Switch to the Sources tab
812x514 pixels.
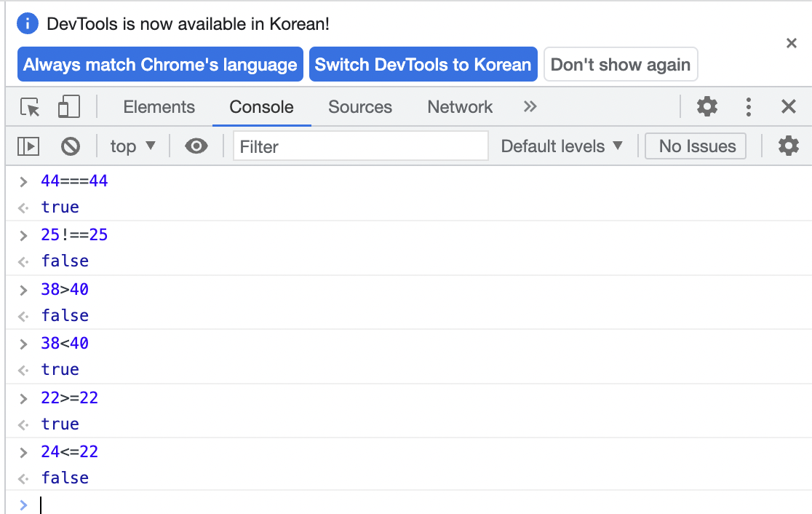click(x=360, y=107)
